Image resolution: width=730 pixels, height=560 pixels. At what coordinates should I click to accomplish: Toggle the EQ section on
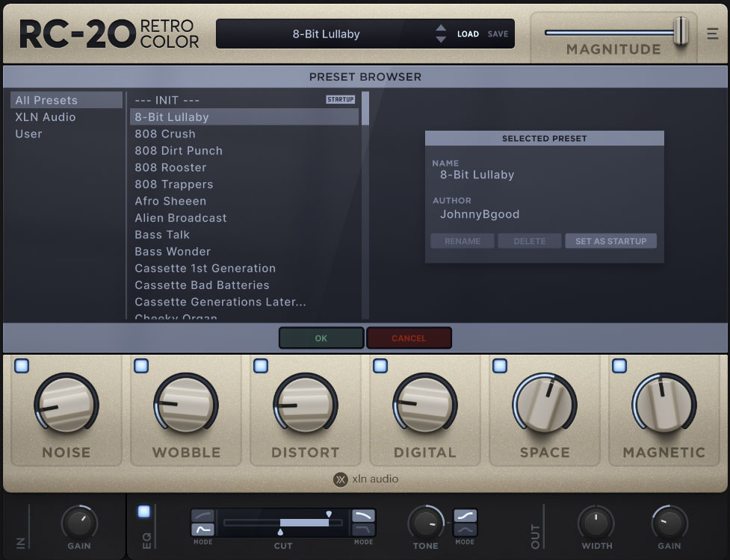click(x=142, y=511)
